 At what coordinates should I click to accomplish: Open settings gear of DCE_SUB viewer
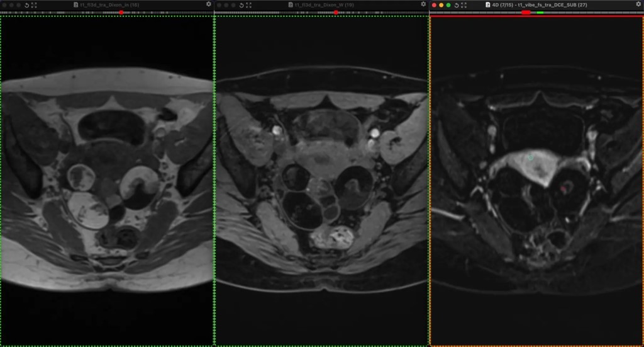638,4
